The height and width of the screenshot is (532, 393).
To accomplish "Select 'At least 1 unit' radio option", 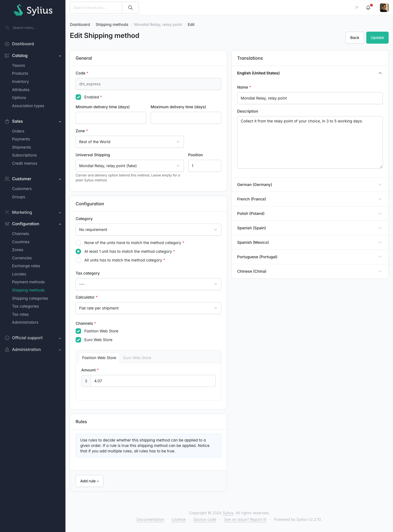I will click(x=78, y=251).
